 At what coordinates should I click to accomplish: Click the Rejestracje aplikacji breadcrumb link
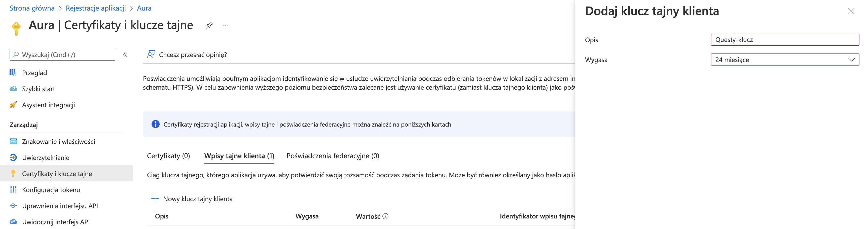coord(96,8)
